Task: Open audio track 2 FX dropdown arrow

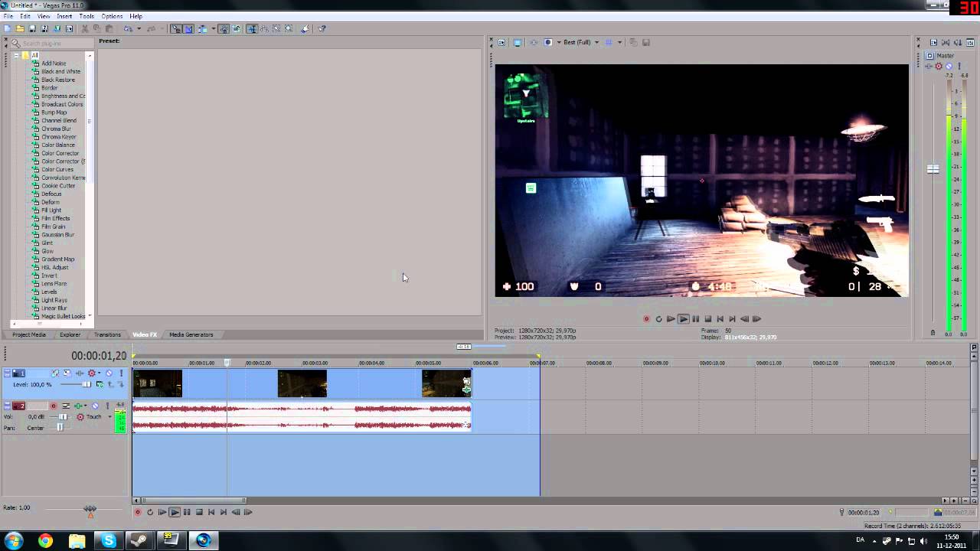Action: click(x=86, y=406)
